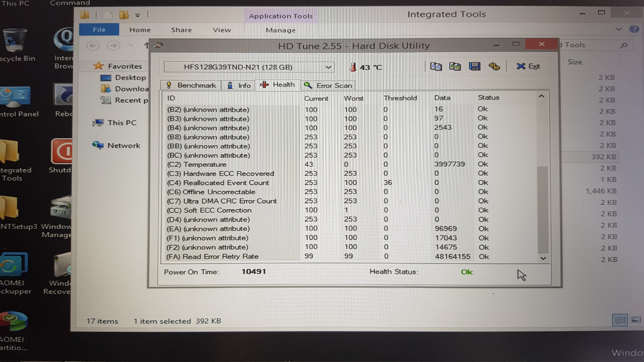Click the 10491 Power On Time value
This screenshot has height=362, width=644.
point(254,271)
